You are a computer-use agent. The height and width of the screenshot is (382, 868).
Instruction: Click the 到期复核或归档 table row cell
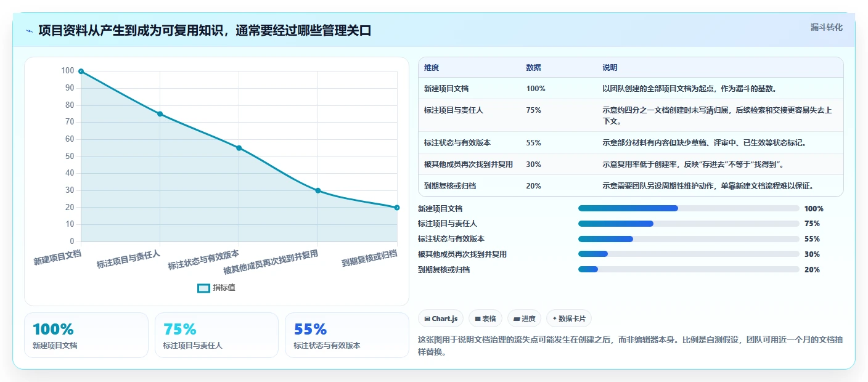(450, 186)
